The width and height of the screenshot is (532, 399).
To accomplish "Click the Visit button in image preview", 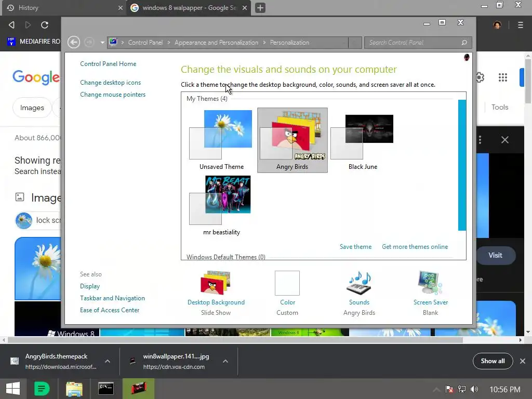I will (495, 255).
